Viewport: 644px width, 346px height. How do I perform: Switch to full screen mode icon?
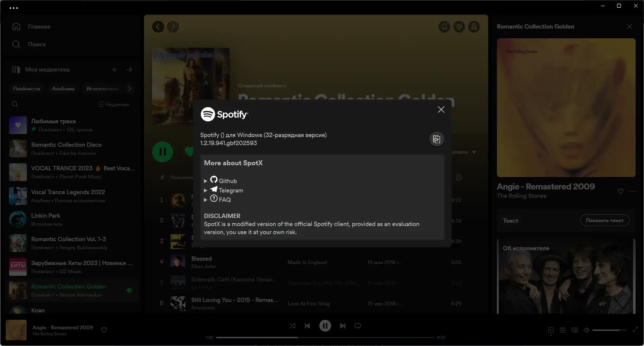coord(635,330)
